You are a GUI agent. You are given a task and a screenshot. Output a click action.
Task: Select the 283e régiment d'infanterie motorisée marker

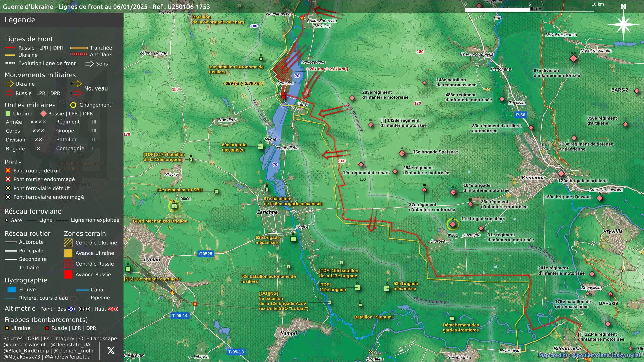(352, 98)
